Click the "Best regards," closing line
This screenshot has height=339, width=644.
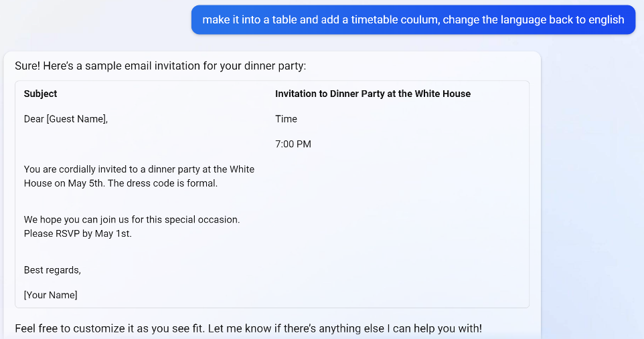pyautogui.click(x=52, y=270)
